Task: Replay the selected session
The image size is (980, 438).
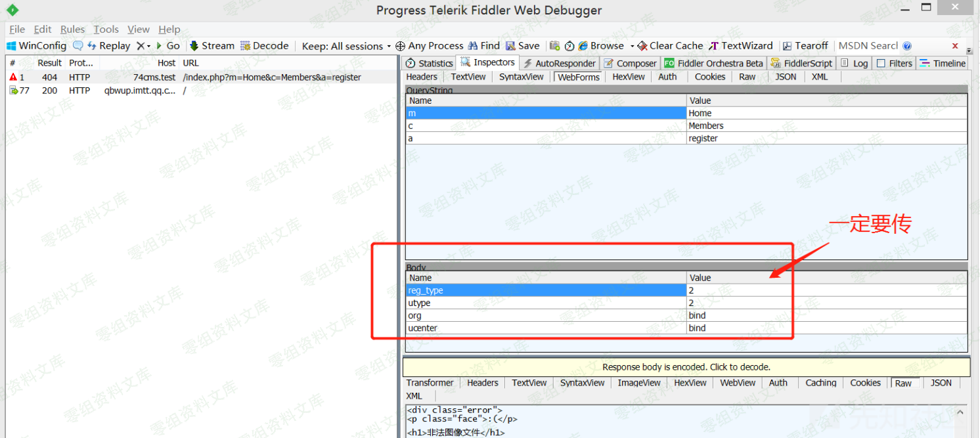Action: [x=109, y=46]
